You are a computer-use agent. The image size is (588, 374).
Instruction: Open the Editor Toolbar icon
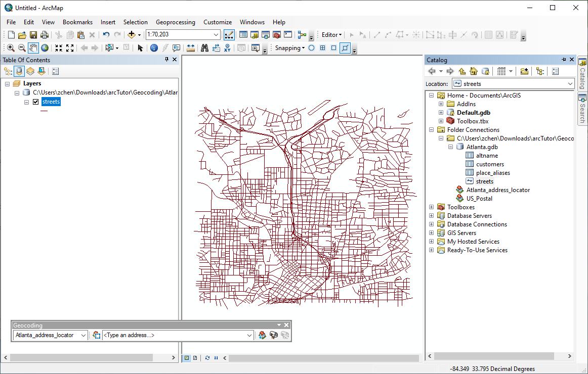click(229, 35)
